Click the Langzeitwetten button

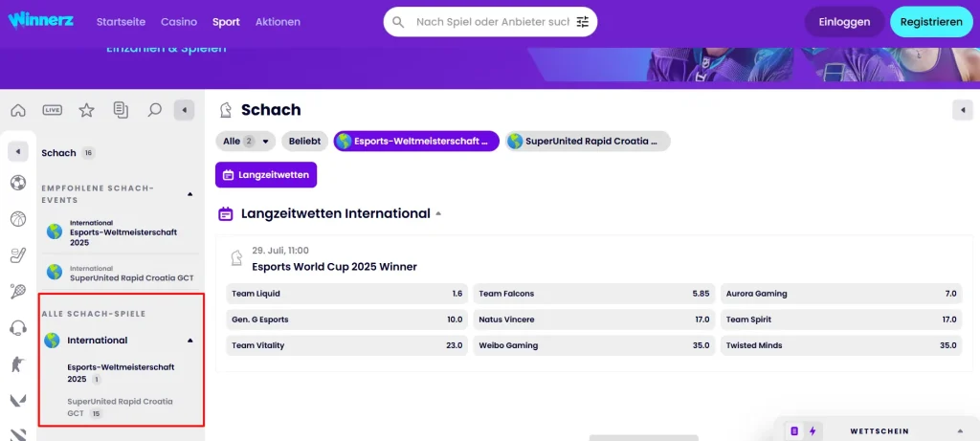pyautogui.click(x=266, y=175)
